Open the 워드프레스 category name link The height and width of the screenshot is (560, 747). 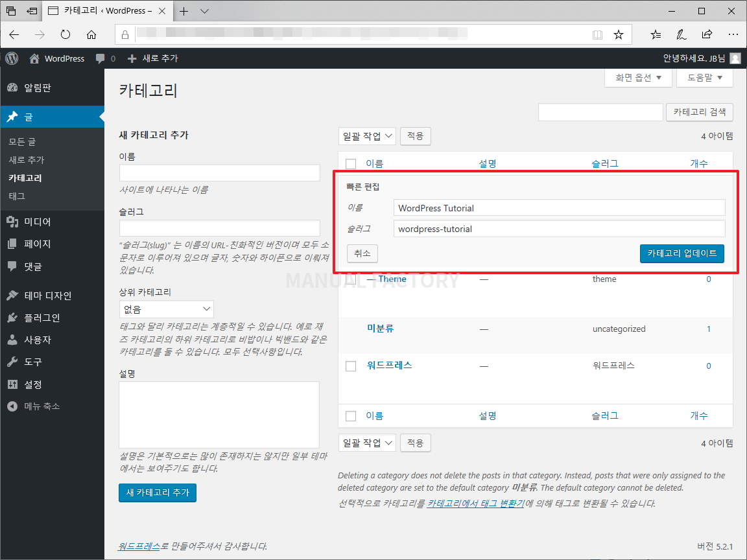(389, 366)
